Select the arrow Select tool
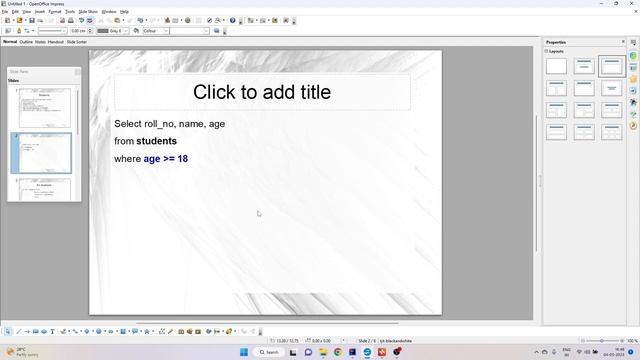 pos(8,331)
